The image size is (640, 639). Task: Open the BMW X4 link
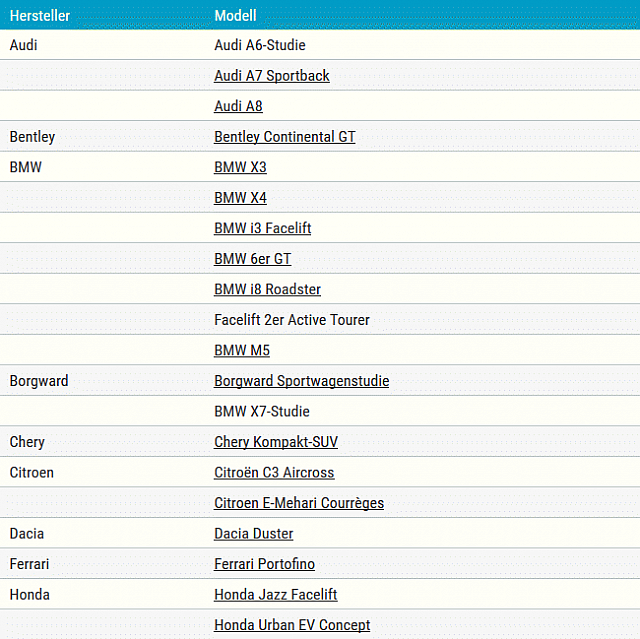[x=240, y=198]
